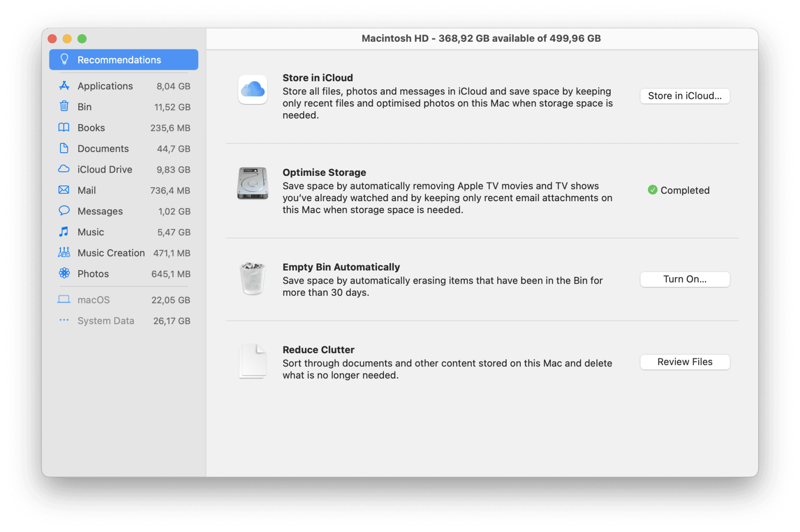The image size is (800, 532).
Task: Click the Music note icon in sidebar
Action: 64,232
